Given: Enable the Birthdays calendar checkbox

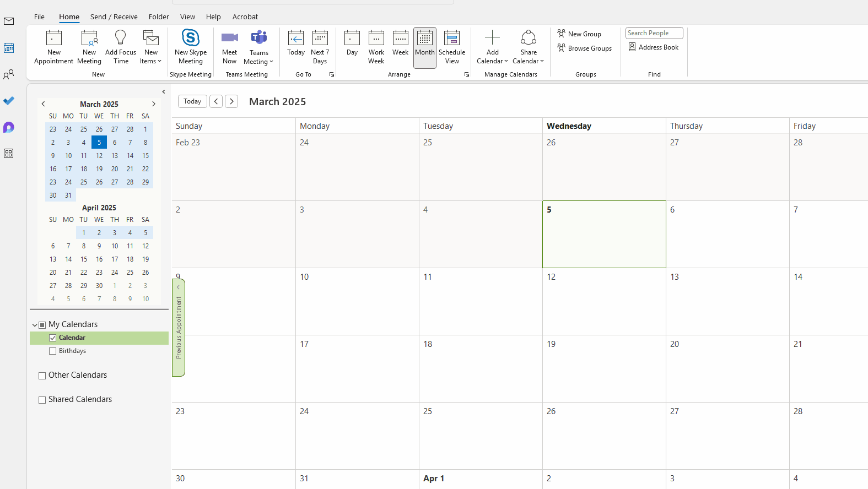Looking at the screenshot, I should 53,351.
